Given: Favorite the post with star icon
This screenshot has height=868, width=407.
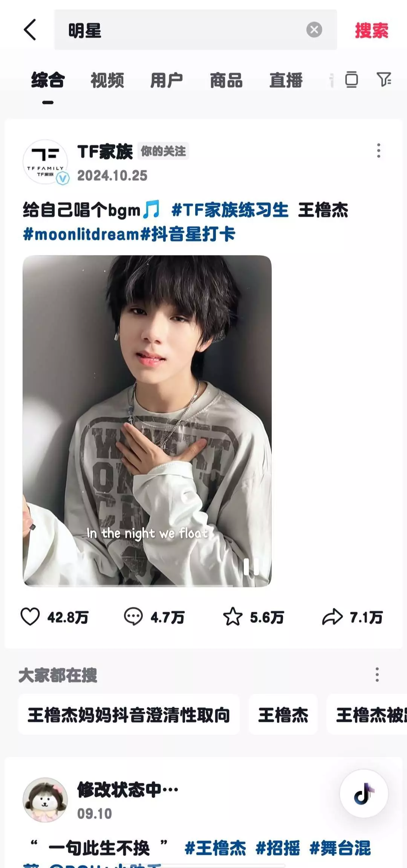Looking at the screenshot, I should [x=233, y=617].
